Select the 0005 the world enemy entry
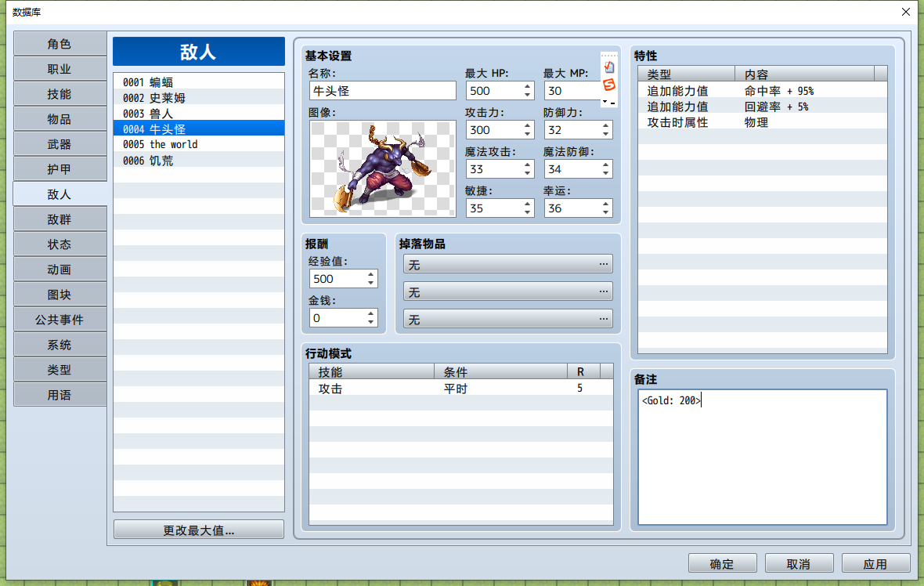Image resolution: width=924 pixels, height=586 pixels. 199,144
